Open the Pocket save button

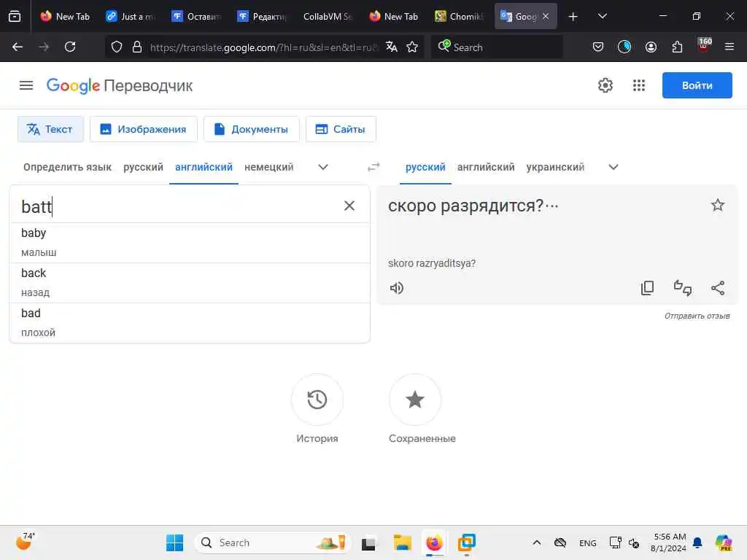pos(598,47)
